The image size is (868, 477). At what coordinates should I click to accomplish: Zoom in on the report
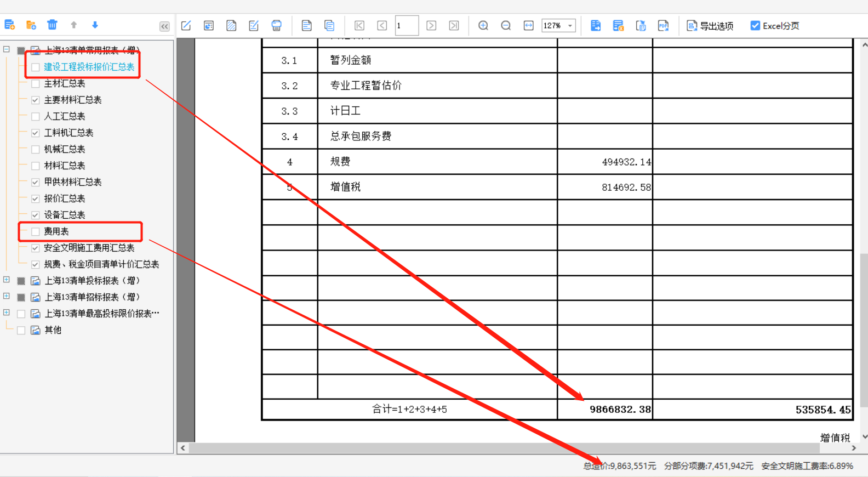click(x=483, y=25)
